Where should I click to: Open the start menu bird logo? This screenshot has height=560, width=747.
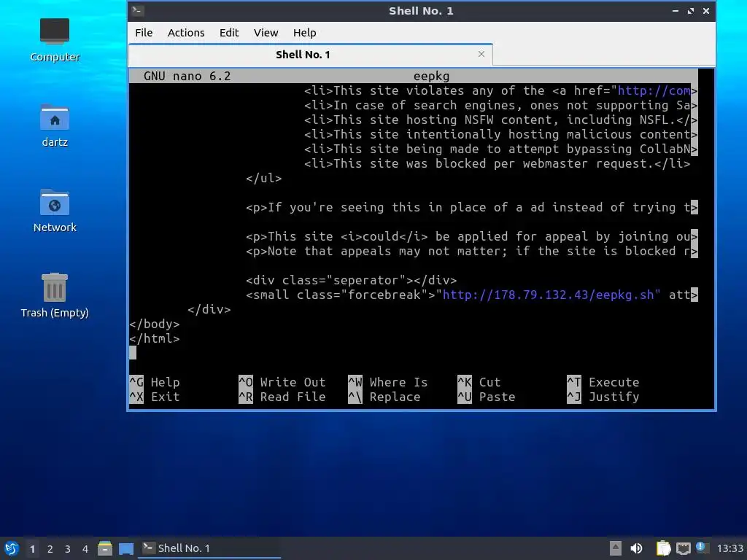click(x=12, y=548)
